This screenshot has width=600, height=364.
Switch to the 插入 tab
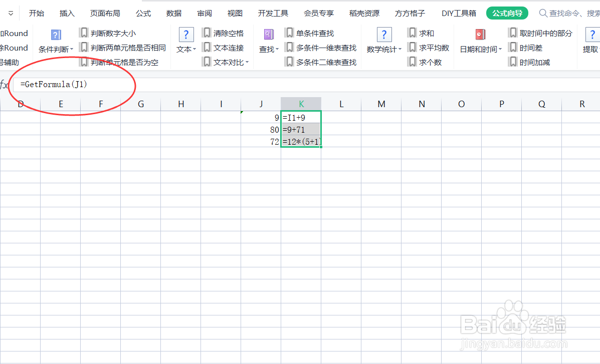[67, 14]
